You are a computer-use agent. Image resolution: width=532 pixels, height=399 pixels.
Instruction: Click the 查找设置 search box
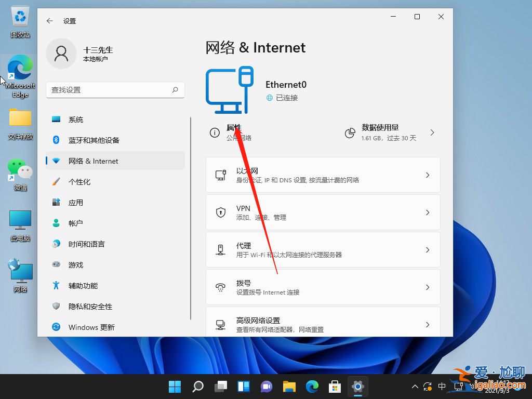115,90
